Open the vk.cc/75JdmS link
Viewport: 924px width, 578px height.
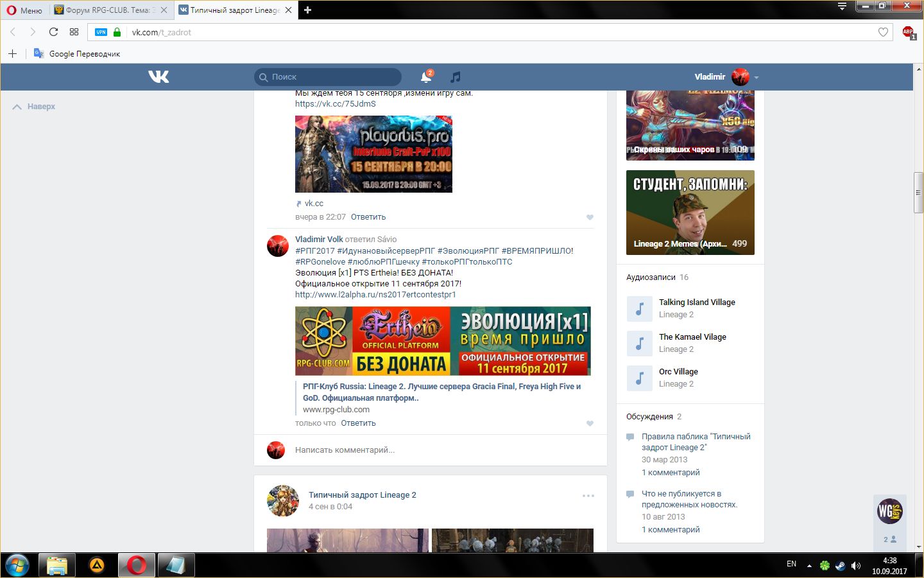336,104
